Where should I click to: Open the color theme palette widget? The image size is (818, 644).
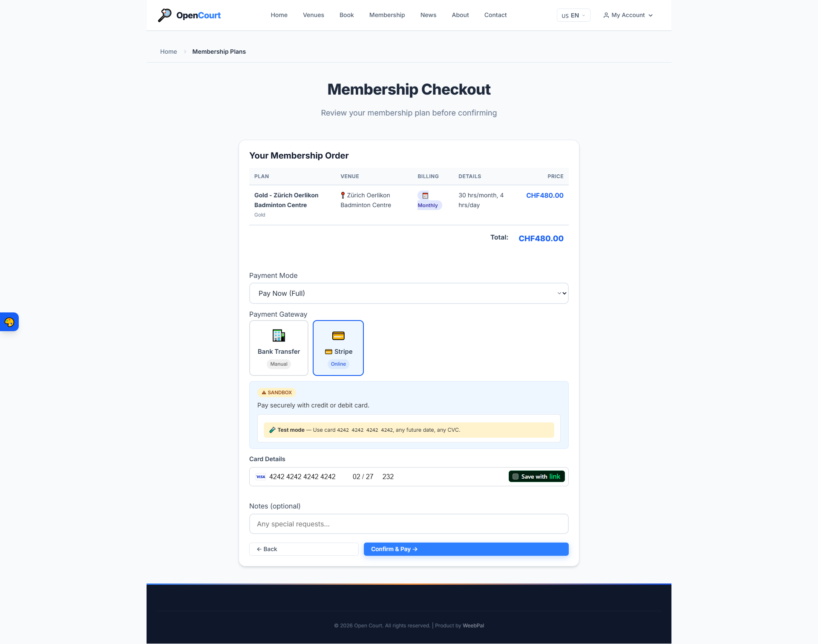click(9, 322)
